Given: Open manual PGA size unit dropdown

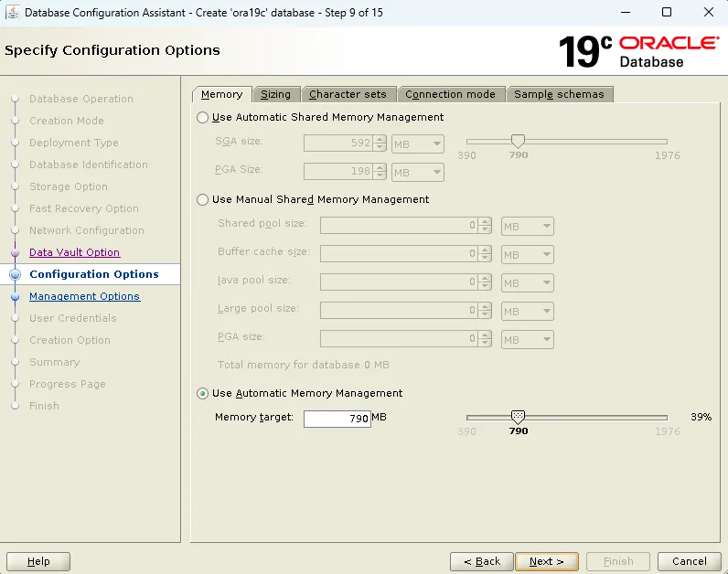Looking at the screenshot, I should 528,340.
